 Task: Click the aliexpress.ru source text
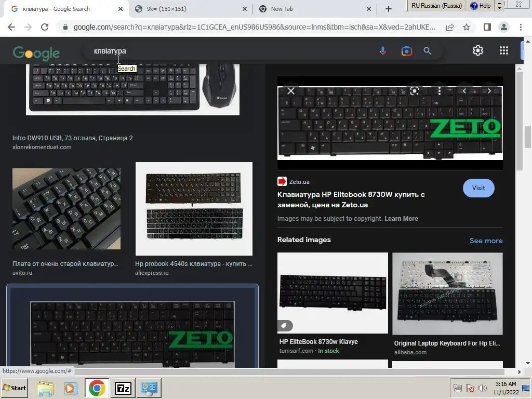pos(152,273)
